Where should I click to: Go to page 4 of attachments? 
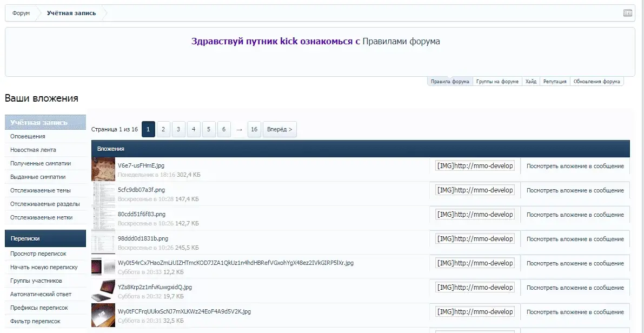point(194,129)
